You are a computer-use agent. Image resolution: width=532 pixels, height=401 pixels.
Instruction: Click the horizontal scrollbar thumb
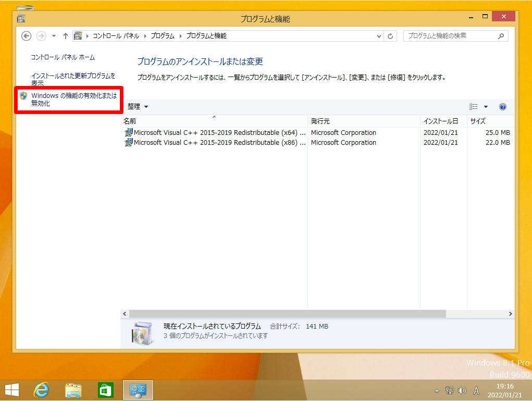pyautogui.click(x=288, y=314)
